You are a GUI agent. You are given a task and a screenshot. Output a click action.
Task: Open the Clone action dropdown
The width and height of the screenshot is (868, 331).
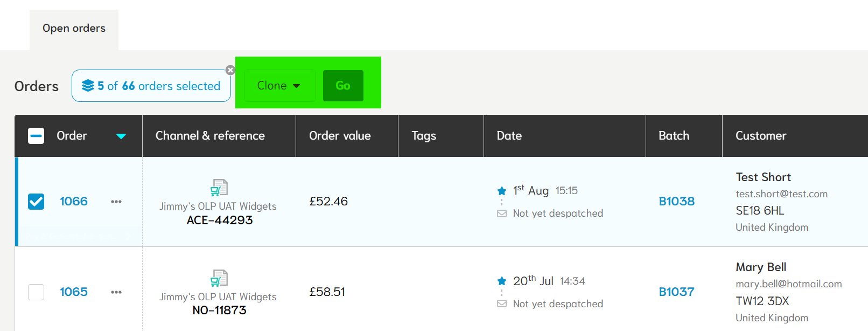[279, 86]
